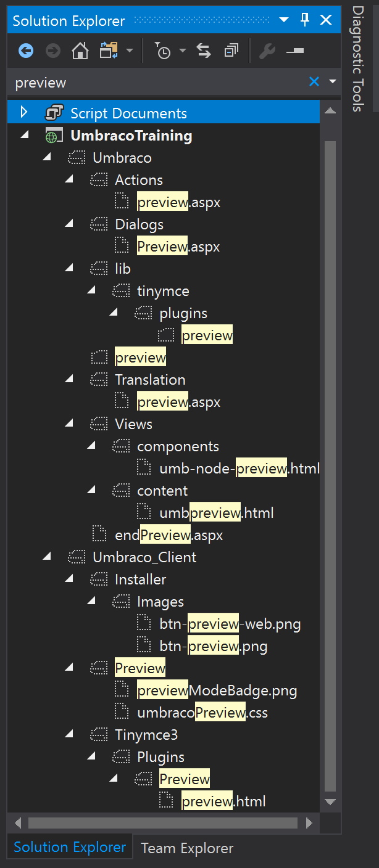This screenshot has height=868, width=379.
Task: Click Sync with Active Document icon
Action: pyautogui.click(x=204, y=51)
